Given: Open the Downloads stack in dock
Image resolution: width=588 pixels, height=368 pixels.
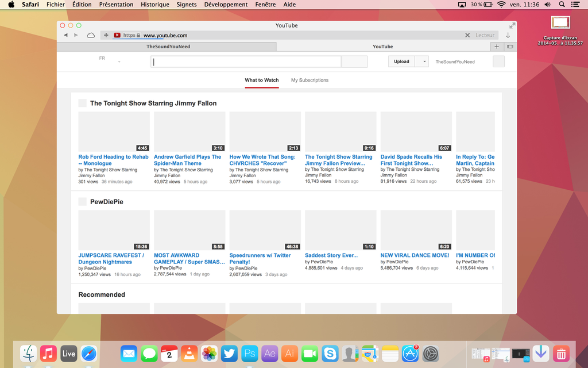Looking at the screenshot, I should 541,354.
